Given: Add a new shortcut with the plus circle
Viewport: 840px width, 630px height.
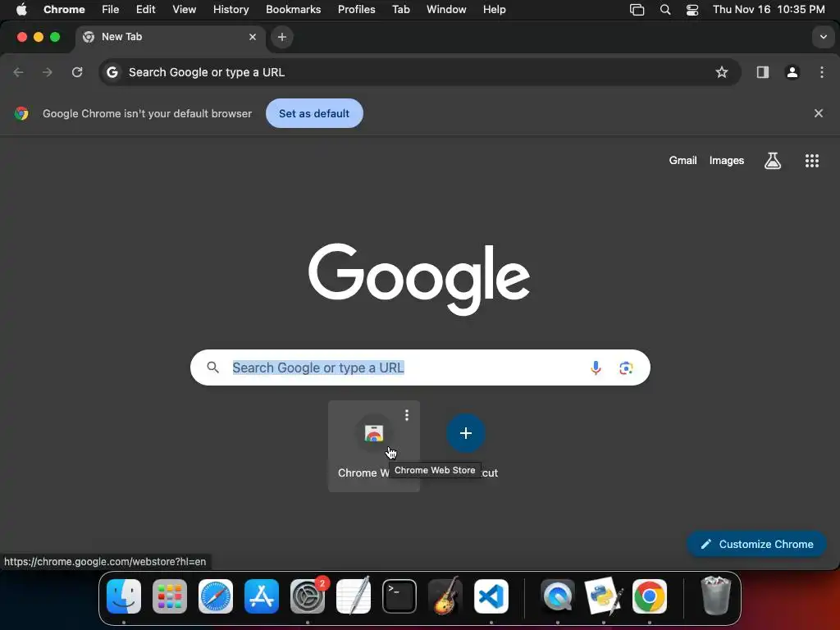Looking at the screenshot, I should 466,433.
